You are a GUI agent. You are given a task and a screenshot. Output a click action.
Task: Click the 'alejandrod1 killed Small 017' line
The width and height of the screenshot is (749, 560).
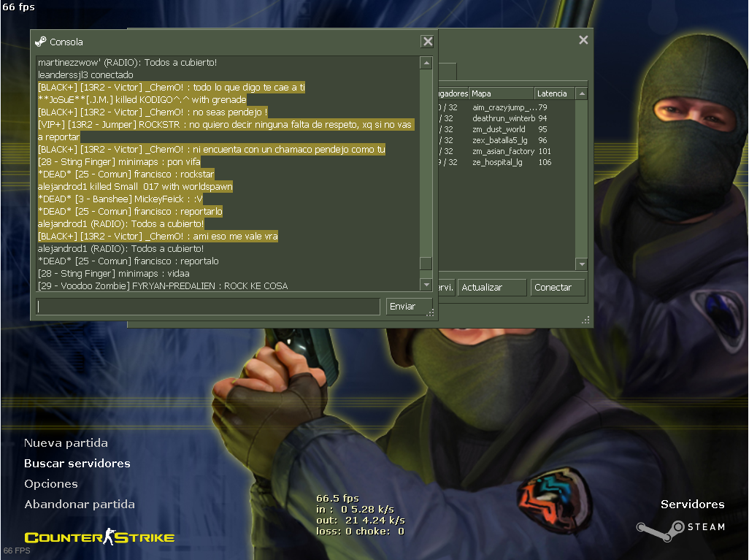pyautogui.click(x=135, y=187)
